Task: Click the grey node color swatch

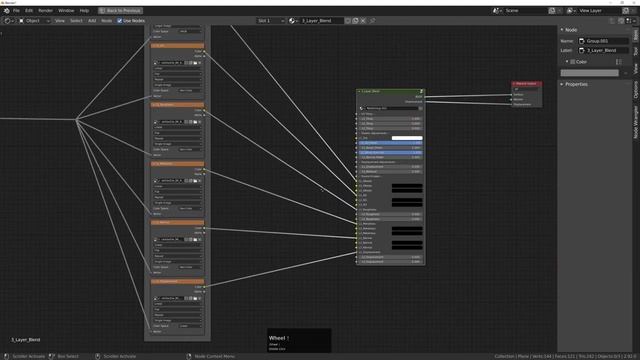Action: [x=589, y=73]
